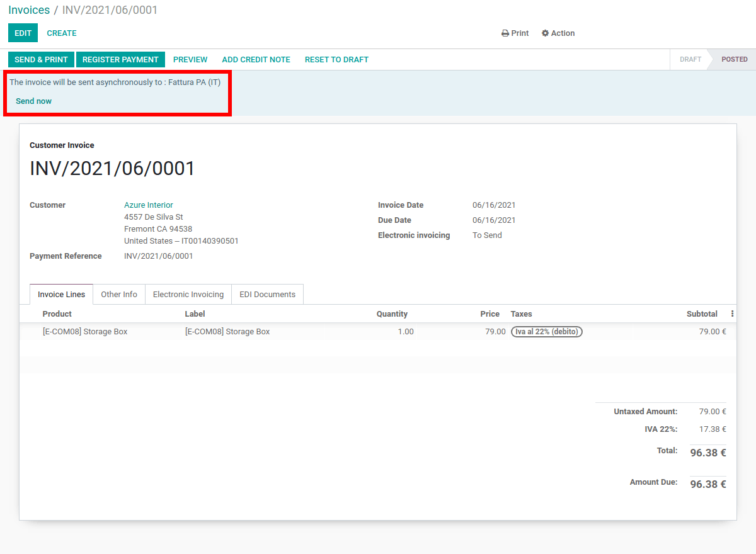Open the Action gear menu
The image size is (756, 554).
[x=558, y=33]
